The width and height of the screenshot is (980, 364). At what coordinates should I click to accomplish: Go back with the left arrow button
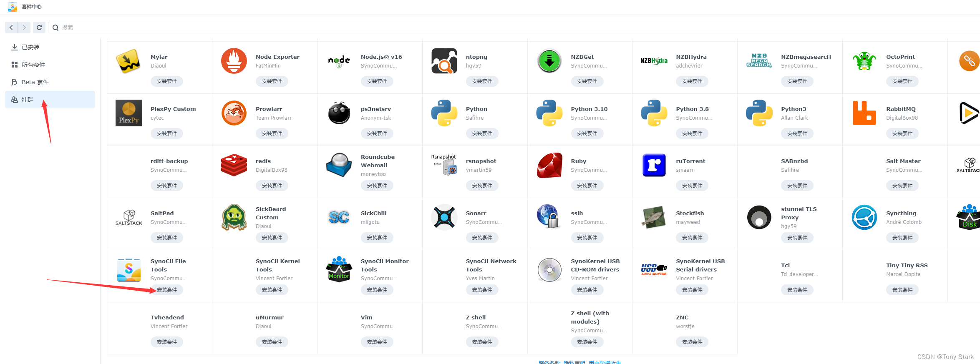(11, 28)
